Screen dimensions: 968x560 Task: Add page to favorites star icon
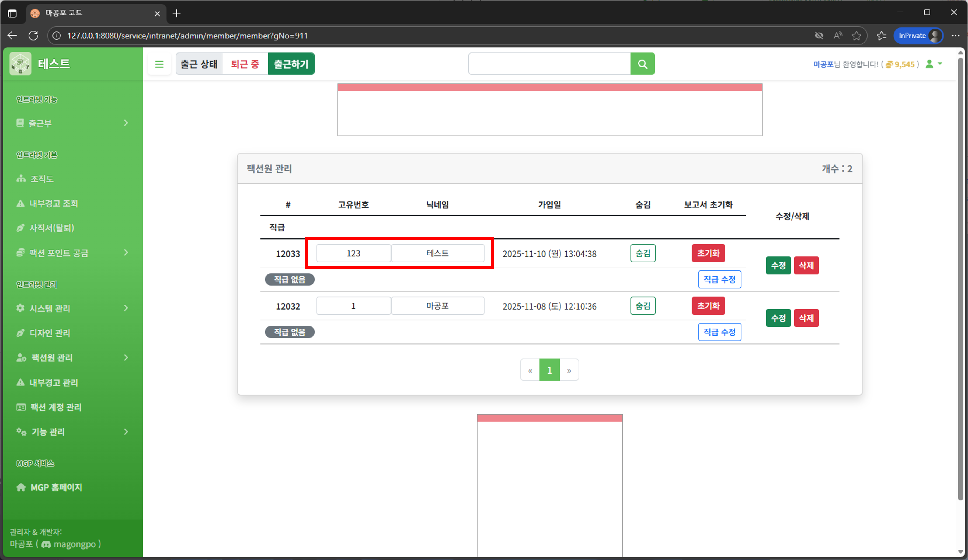856,36
